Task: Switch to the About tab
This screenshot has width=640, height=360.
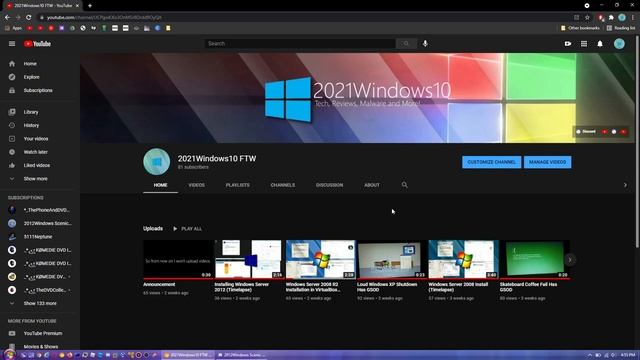Action: (x=372, y=185)
